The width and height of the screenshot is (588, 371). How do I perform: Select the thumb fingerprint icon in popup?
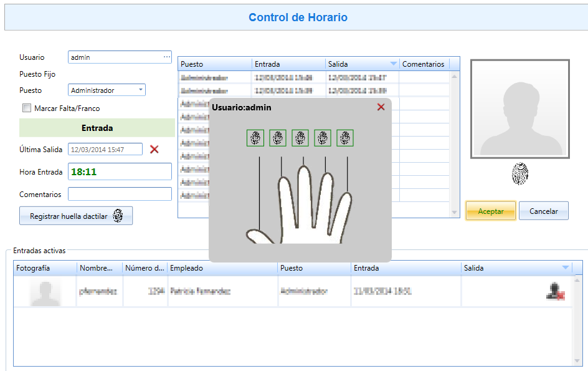click(x=255, y=138)
